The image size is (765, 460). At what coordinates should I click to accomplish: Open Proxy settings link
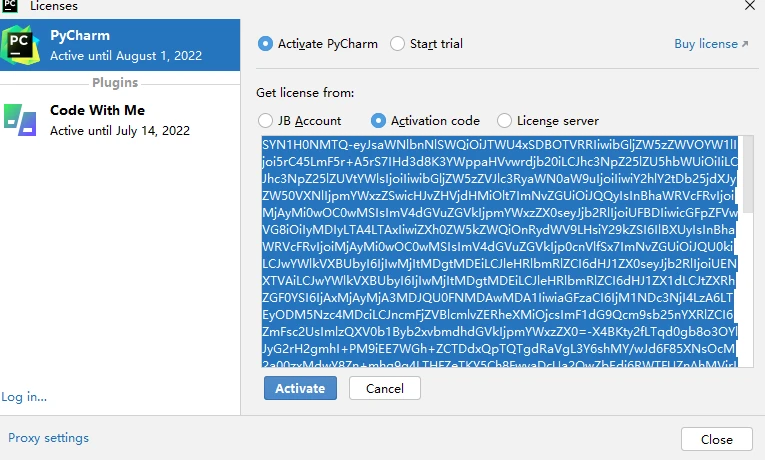click(48, 438)
